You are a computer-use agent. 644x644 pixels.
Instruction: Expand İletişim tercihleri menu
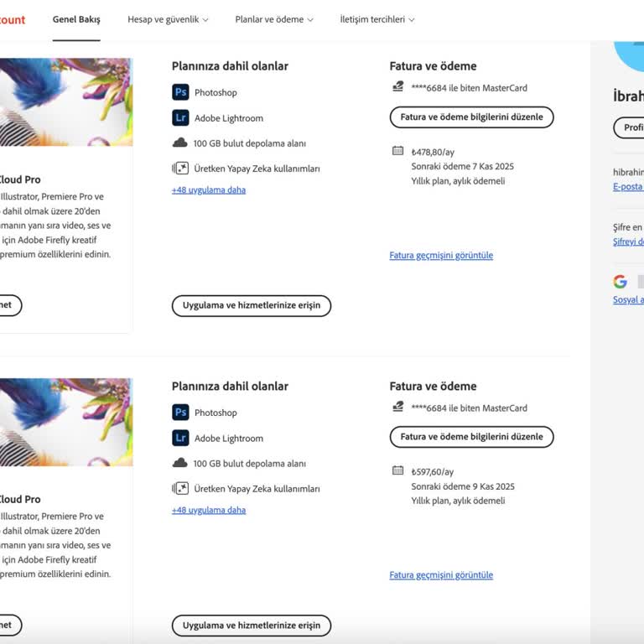coord(377,19)
